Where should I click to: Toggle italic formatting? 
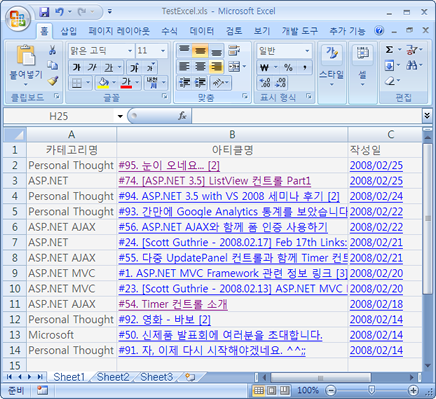point(92,68)
